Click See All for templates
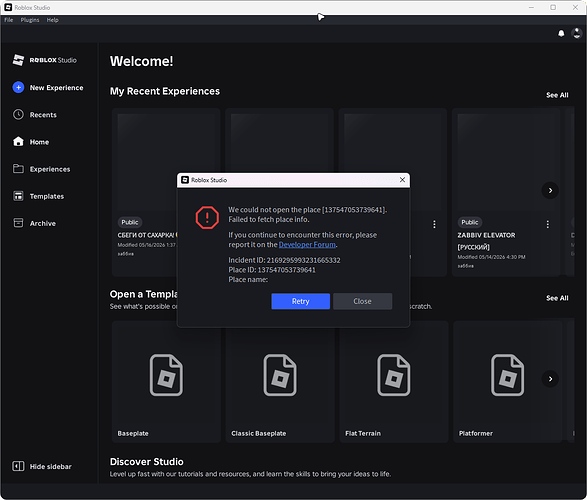587x500 pixels. coord(557,298)
